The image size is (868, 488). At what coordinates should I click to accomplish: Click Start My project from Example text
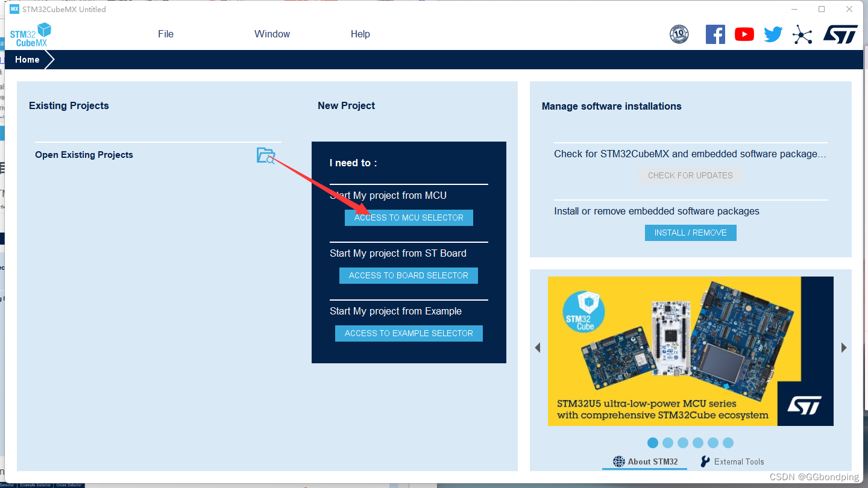tap(395, 311)
